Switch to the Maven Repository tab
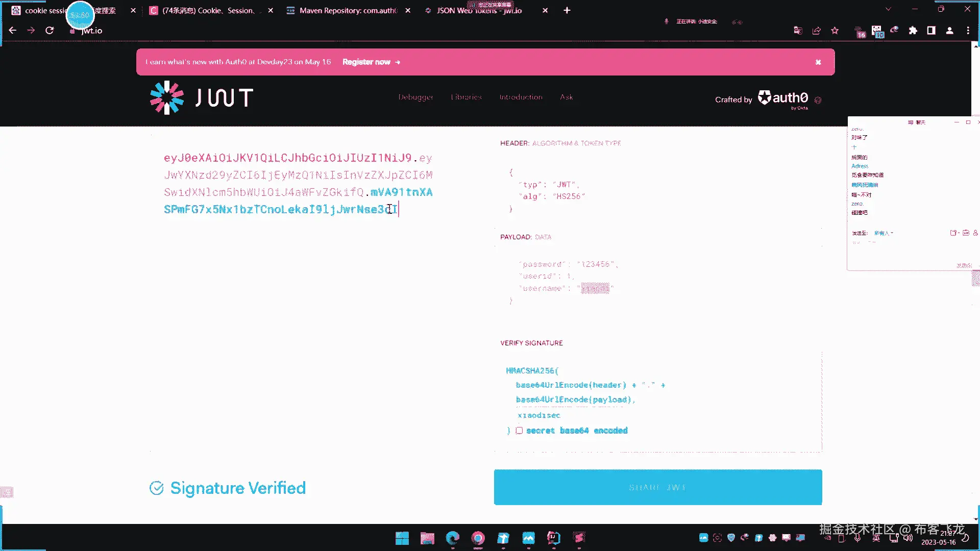The width and height of the screenshot is (980, 551). click(x=347, y=10)
